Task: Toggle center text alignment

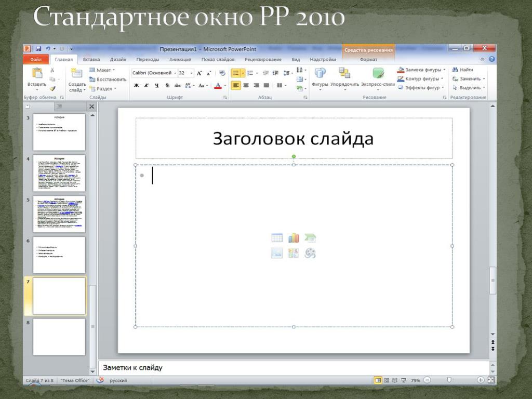Action: point(246,86)
